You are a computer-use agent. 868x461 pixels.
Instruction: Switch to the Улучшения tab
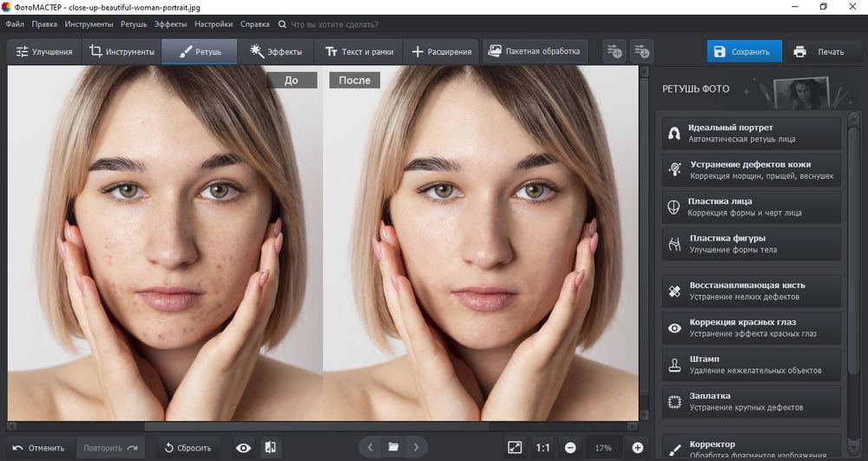(x=43, y=52)
